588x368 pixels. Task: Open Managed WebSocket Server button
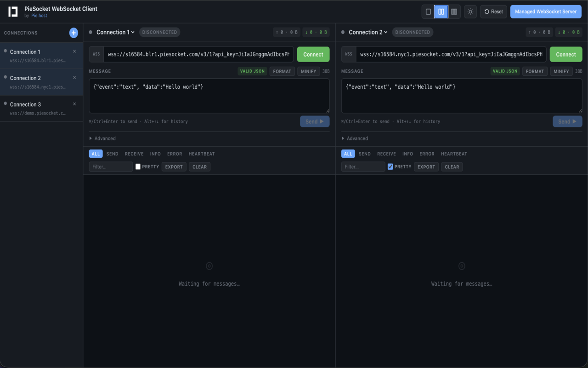pyautogui.click(x=546, y=11)
